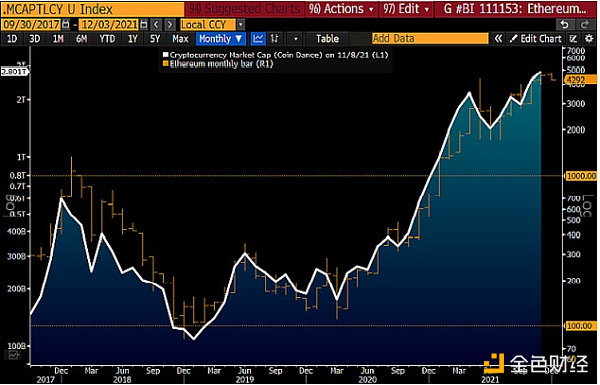
Task: Click the 2.801T left axis value label
Action: point(14,72)
